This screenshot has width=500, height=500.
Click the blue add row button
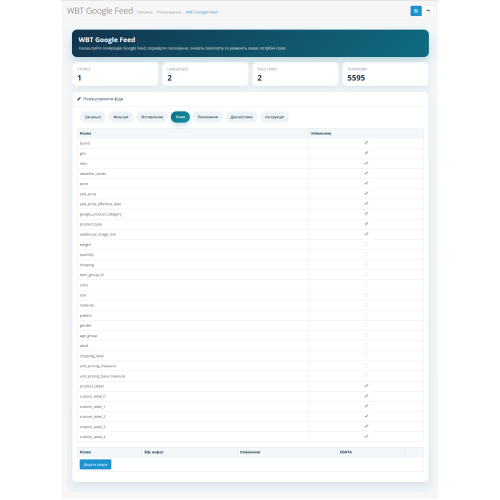[95, 464]
